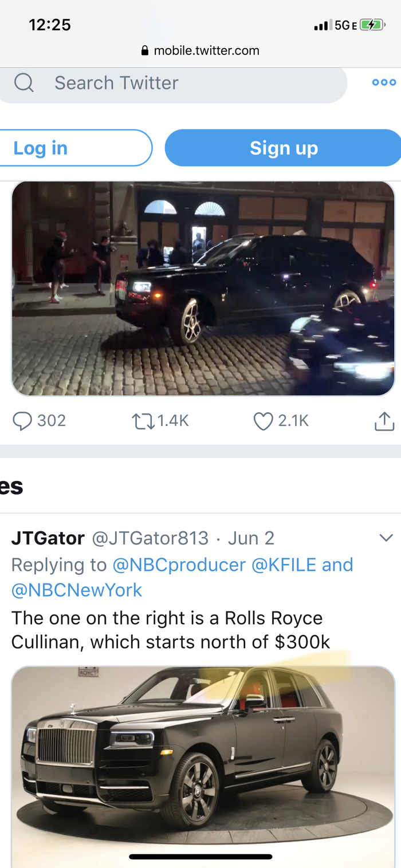Tap the cellular signal bars icon
The height and width of the screenshot is (868, 401).
pos(322,26)
